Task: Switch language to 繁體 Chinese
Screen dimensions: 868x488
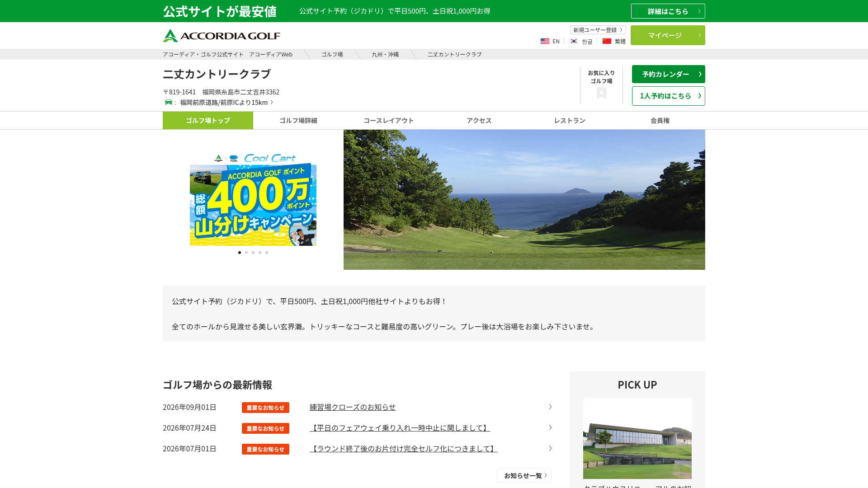Action: [614, 41]
